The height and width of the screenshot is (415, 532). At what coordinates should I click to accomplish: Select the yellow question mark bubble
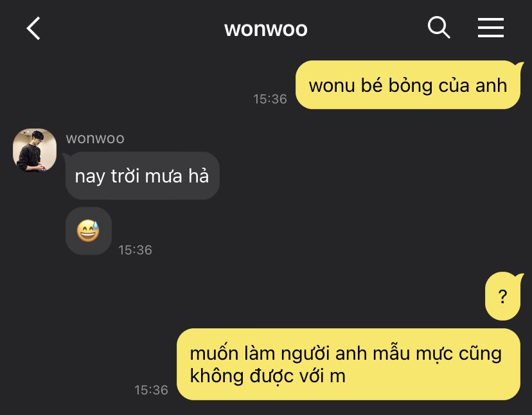coord(502,296)
